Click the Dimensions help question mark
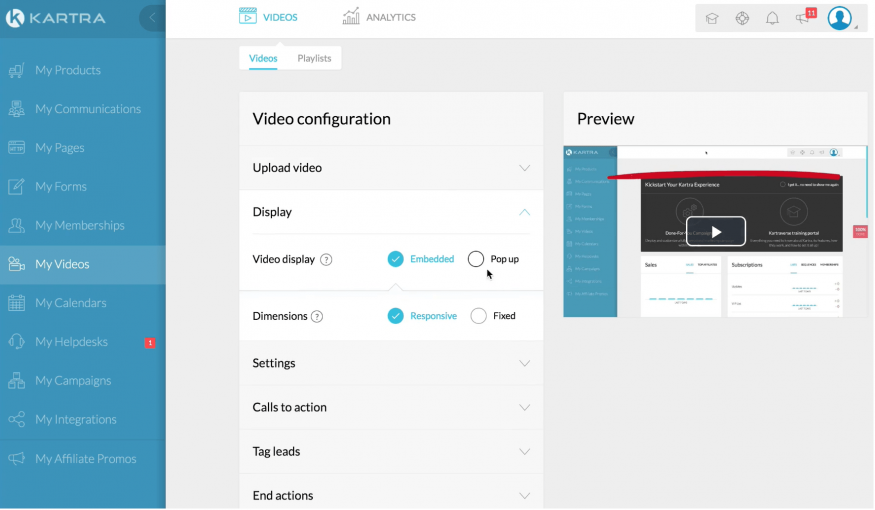The height and width of the screenshot is (510, 875). (316, 316)
